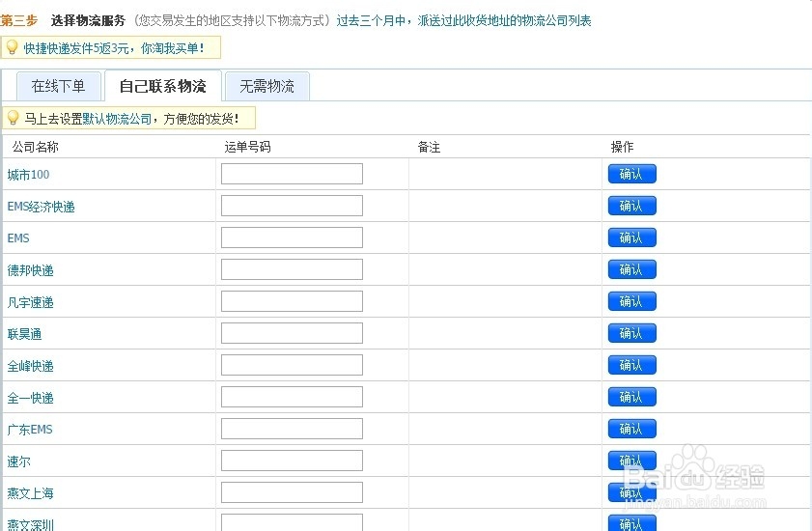The image size is (812, 531).
Task: Click the lightbulb icon beside 快捷快递 promotion
Action: [x=13, y=46]
